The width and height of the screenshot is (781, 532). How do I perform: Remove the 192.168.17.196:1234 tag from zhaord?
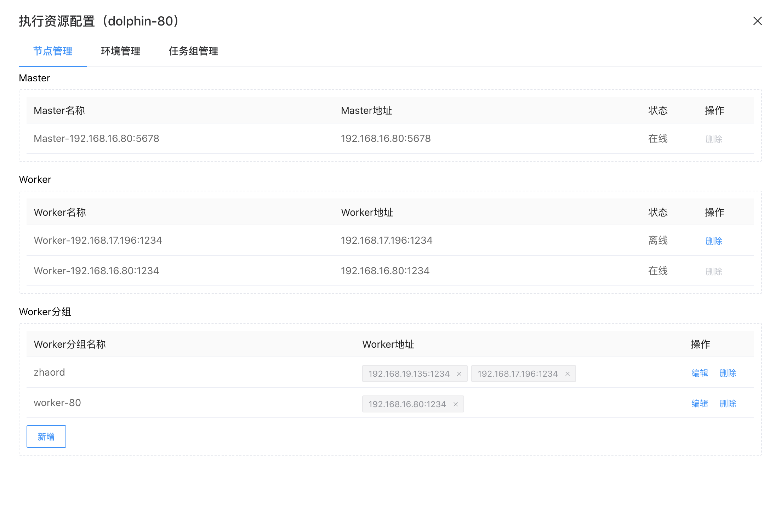click(x=568, y=374)
